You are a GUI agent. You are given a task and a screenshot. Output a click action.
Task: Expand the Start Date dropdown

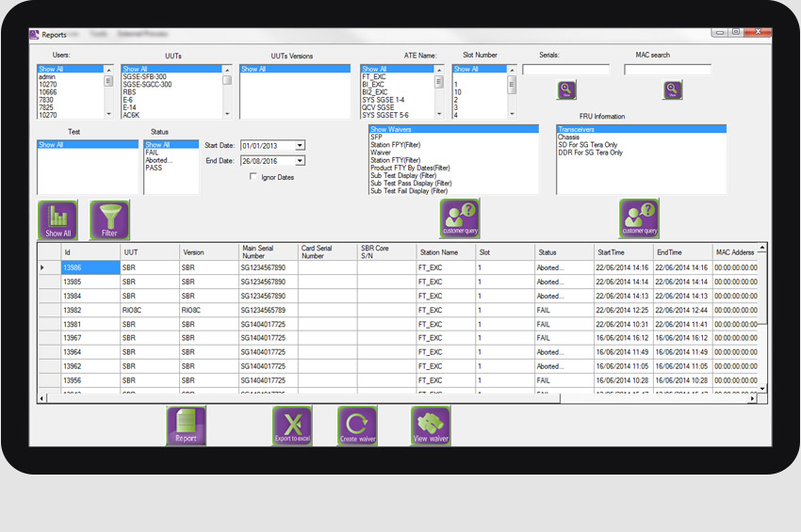pos(300,146)
